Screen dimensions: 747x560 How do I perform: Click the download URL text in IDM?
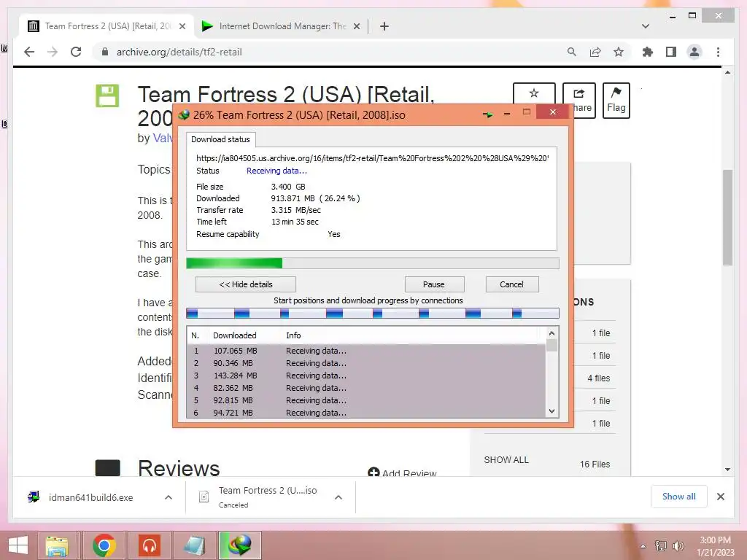pyautogui.click(x=373, y=158)
